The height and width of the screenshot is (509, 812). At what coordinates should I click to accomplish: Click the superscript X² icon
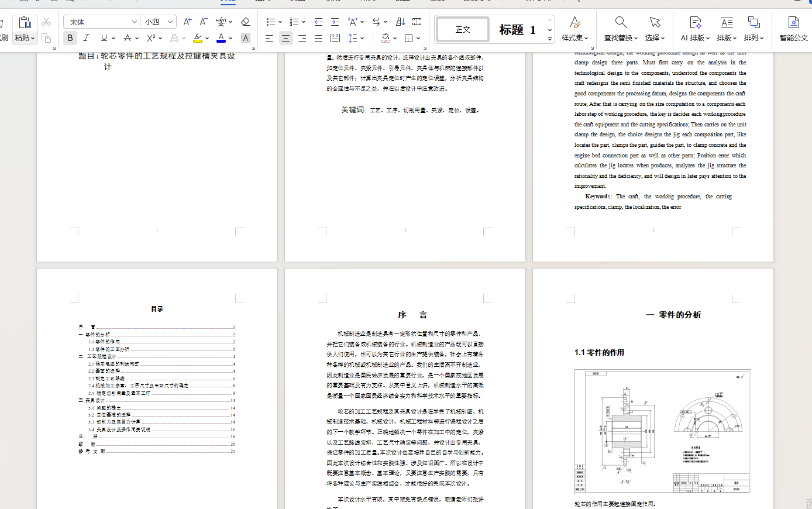pyautogui.click(x=151, y=38)
